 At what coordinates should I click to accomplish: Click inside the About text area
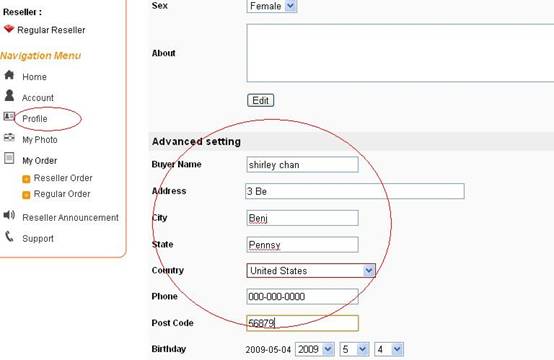point(400,53)
